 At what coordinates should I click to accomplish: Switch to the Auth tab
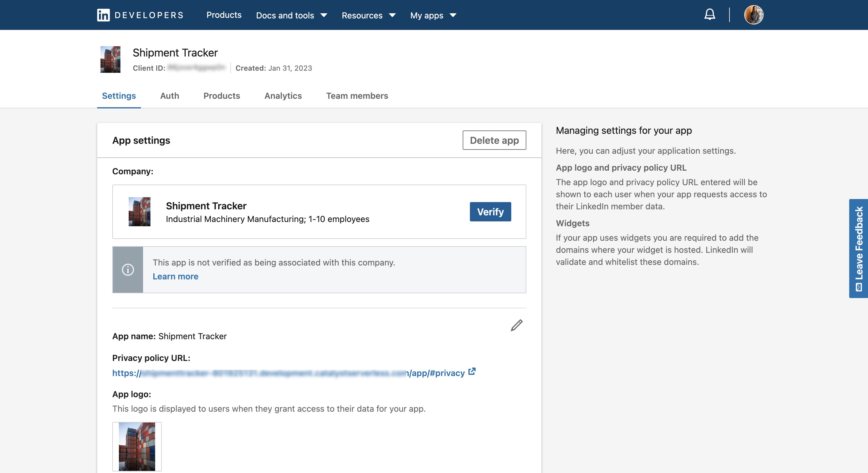(169, 96)
